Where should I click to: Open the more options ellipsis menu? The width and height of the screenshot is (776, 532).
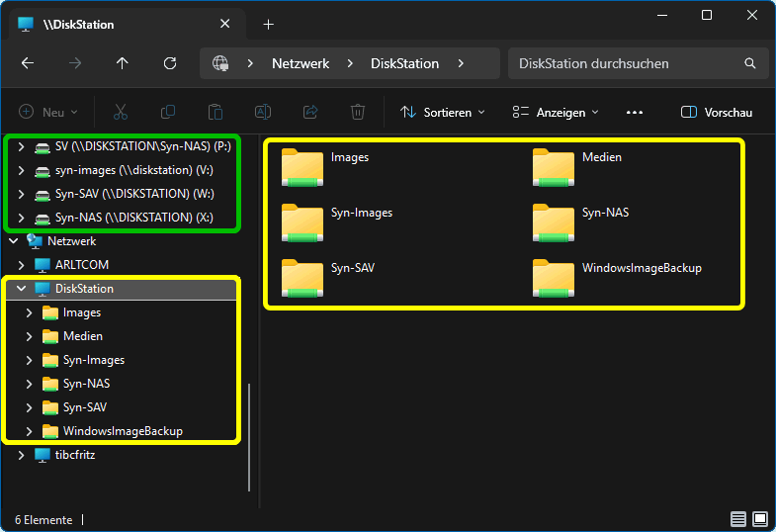pos(635,112)
